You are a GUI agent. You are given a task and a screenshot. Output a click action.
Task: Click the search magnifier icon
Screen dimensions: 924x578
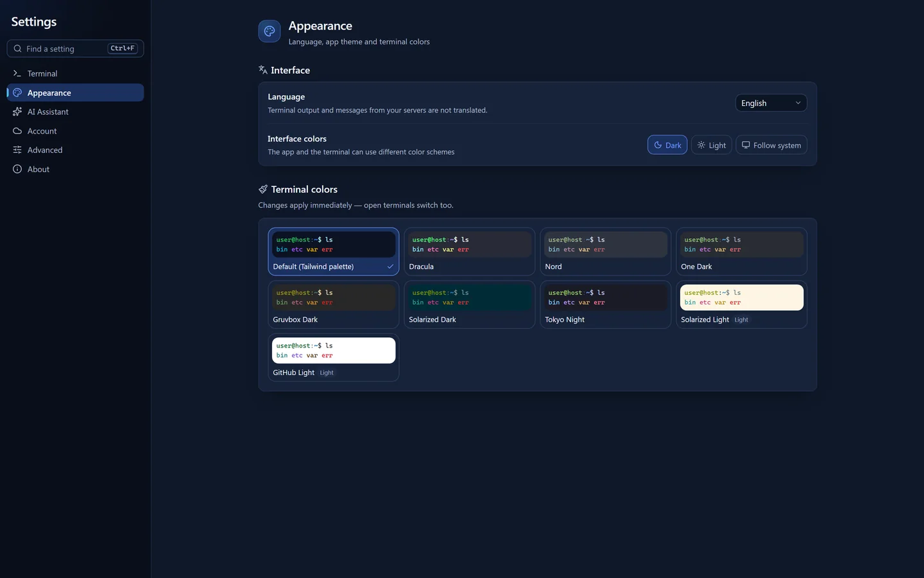pyautogui.click(x=18, y=49)
